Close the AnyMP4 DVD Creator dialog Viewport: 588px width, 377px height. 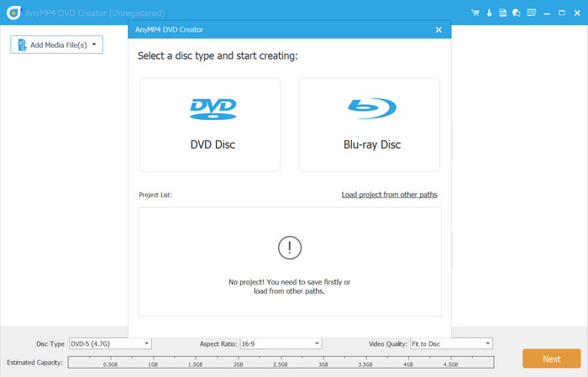click(438, 29)
